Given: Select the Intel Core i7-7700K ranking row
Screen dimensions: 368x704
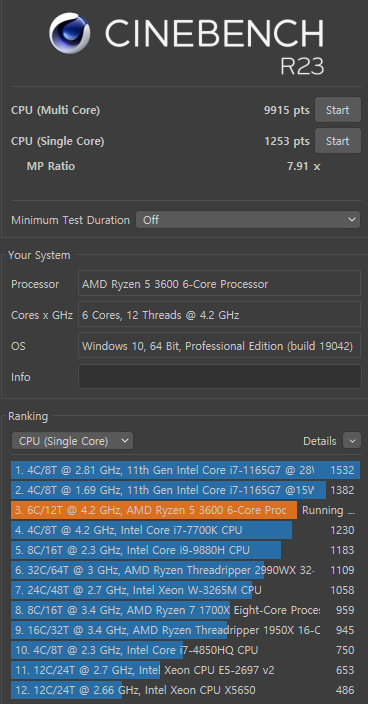Looking at the screenshot, I should coord(185,530).
